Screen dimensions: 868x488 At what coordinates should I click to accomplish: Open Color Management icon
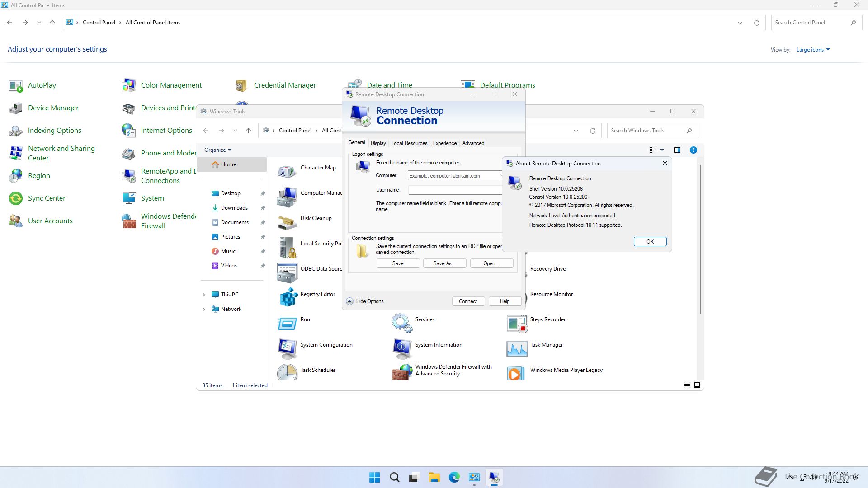pyautogui.click(x=129, y=85)
